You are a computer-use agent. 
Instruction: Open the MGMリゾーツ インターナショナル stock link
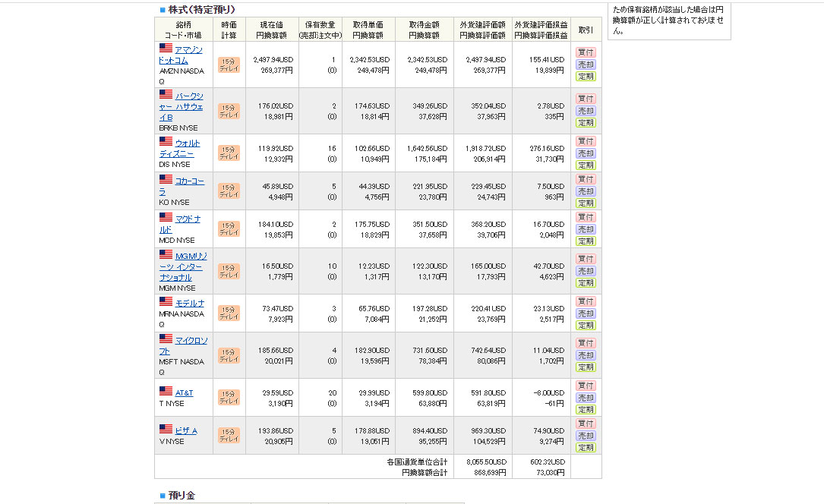[x=183, y=266]
